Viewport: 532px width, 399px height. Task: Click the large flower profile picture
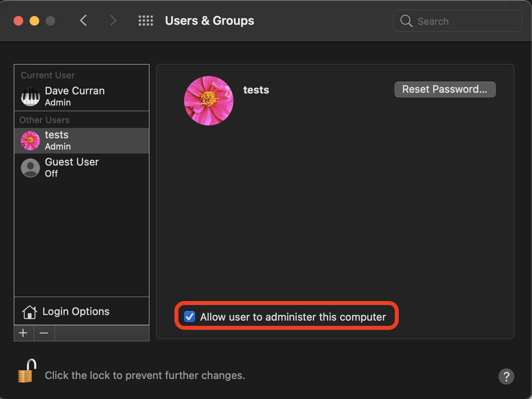(208, 101)
